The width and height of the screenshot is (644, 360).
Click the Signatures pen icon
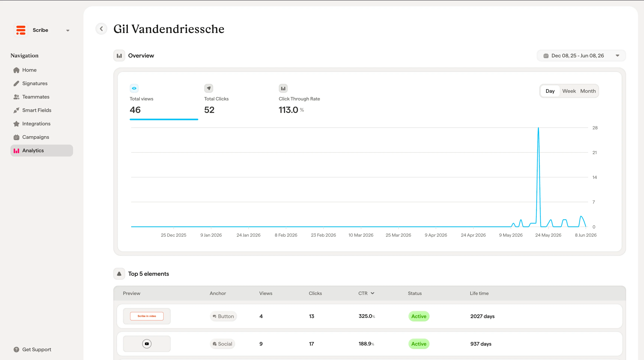click(17, 83)
